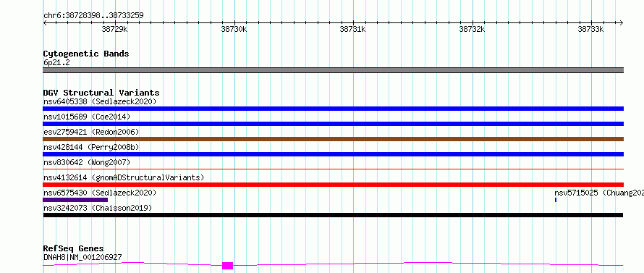The height and width of the screenshot is (273, 644).
Task: Click nsv4132614 (gnomADStructuralVariants) label
Action: [x=124, y=177]
